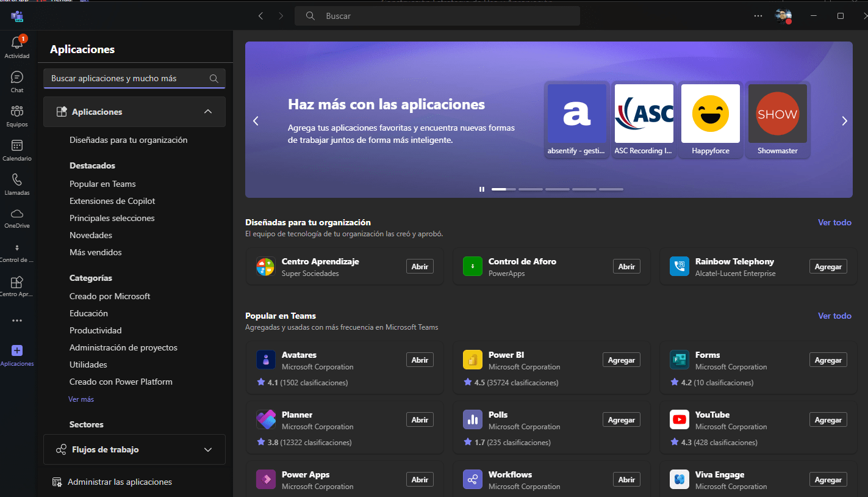Viewport: 868px width, 497px height.
Task: Open the profile avatar menu
Action: pyautogui.click(x=783, y=16)
